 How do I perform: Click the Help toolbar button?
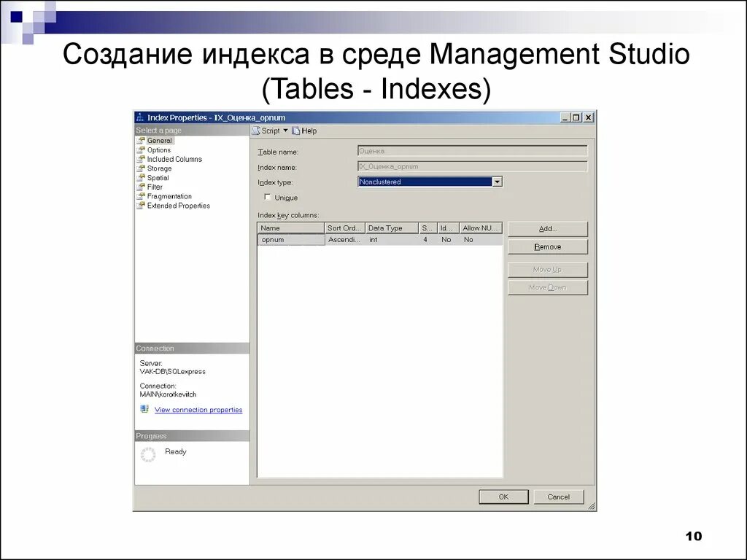[x=304, y=131]
